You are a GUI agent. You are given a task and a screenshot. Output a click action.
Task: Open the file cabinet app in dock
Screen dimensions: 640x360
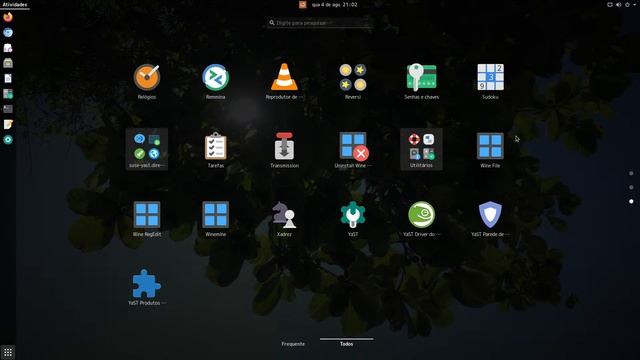point(8,63)
